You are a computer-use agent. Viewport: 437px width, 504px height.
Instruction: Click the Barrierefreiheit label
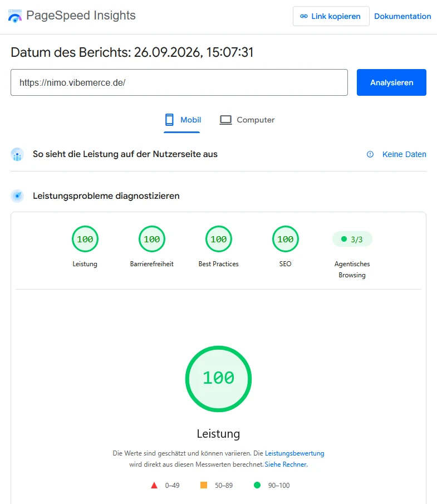151,264
